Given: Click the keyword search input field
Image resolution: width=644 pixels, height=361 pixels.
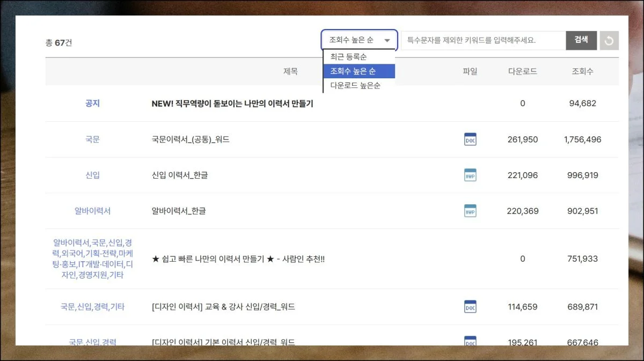Looking at the screenshot, I should [x=483, y=40].
